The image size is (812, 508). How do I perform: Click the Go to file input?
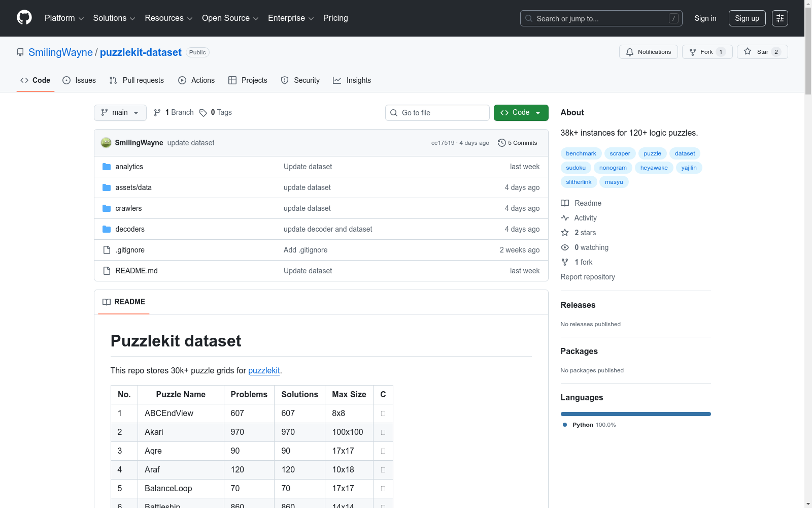[x=437, y=113]
